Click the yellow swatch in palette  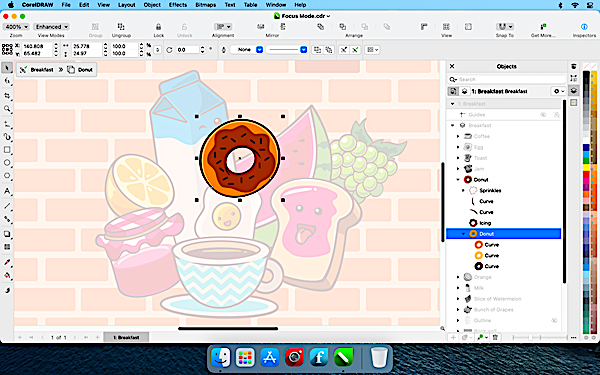586,167
